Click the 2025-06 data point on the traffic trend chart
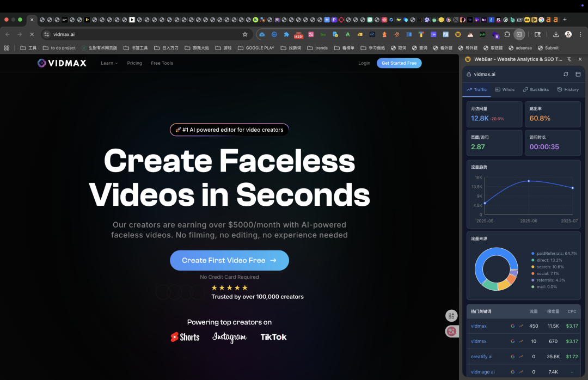The image size is (588, 380). [529, 181]
